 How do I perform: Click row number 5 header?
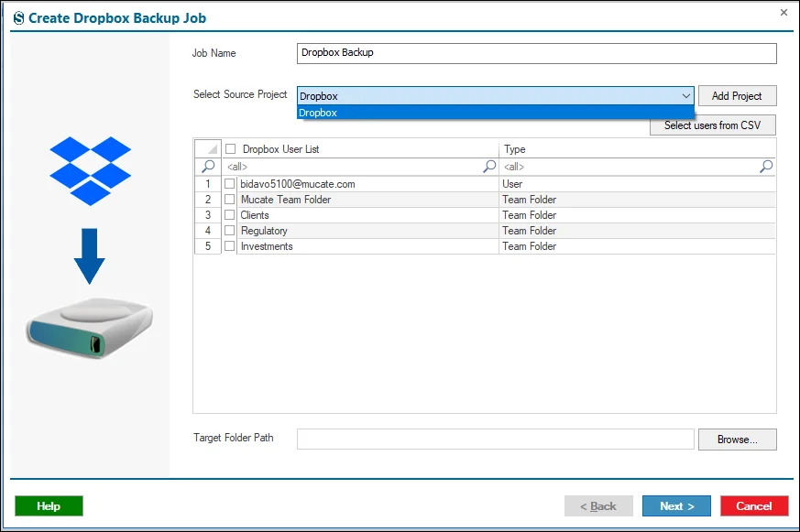point(208,246)
